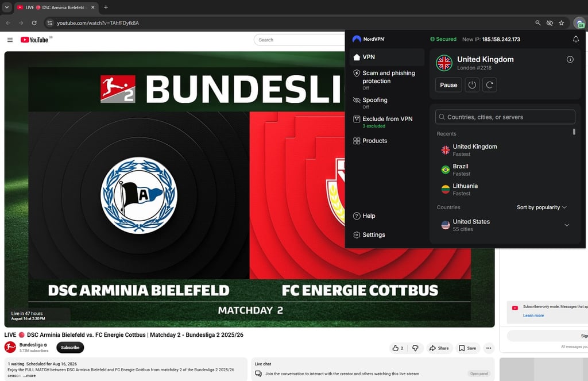588x381 pixels.
Task: Open the NordVPN extension toolbar icon
Action: pyautogui.click(x=580, y=23)
